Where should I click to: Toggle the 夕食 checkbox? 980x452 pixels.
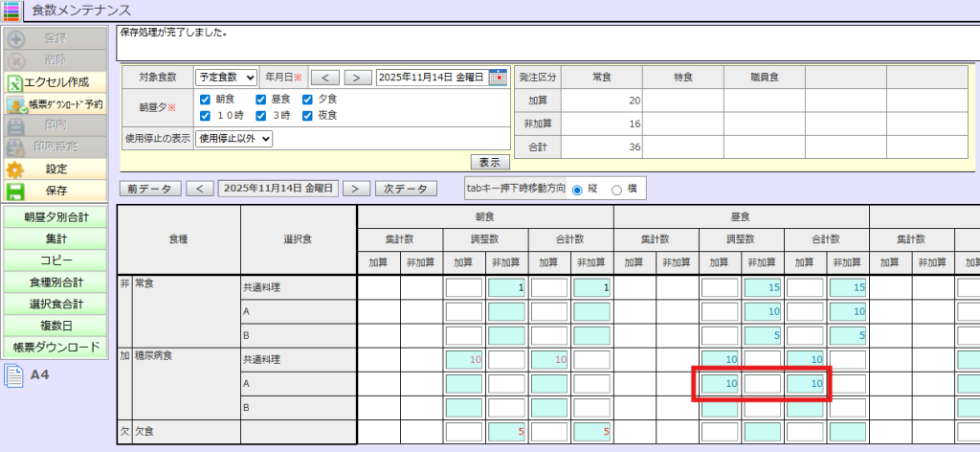[x=308, y=99]
